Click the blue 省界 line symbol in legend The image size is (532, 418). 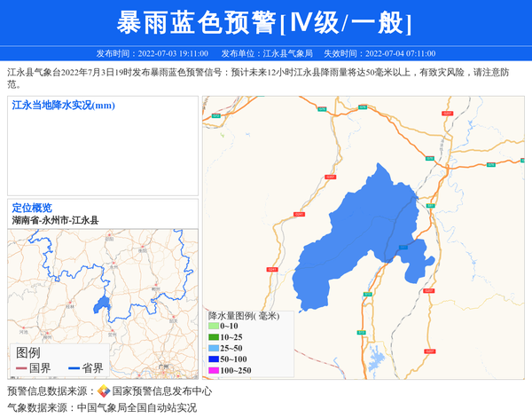(x=74, y=368)
